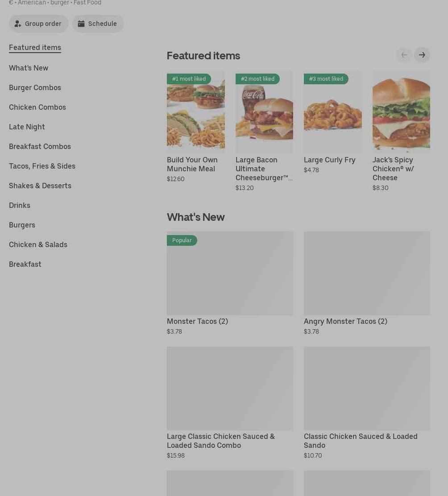This screenshot has width=448, height=496.
Task: Open Burger Combos category
Action: click(x=35, y=87)
